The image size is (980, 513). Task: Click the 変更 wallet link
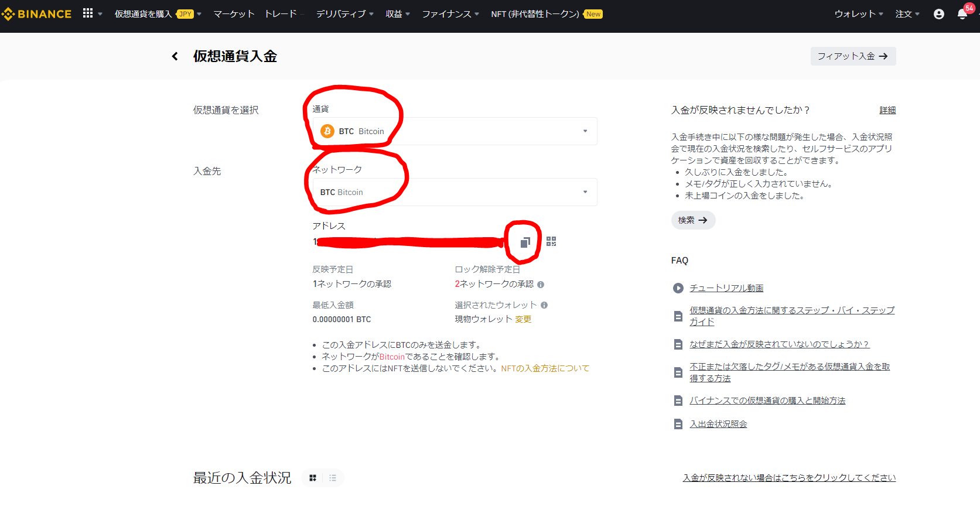pyautogui.click(x=523, y=319)
